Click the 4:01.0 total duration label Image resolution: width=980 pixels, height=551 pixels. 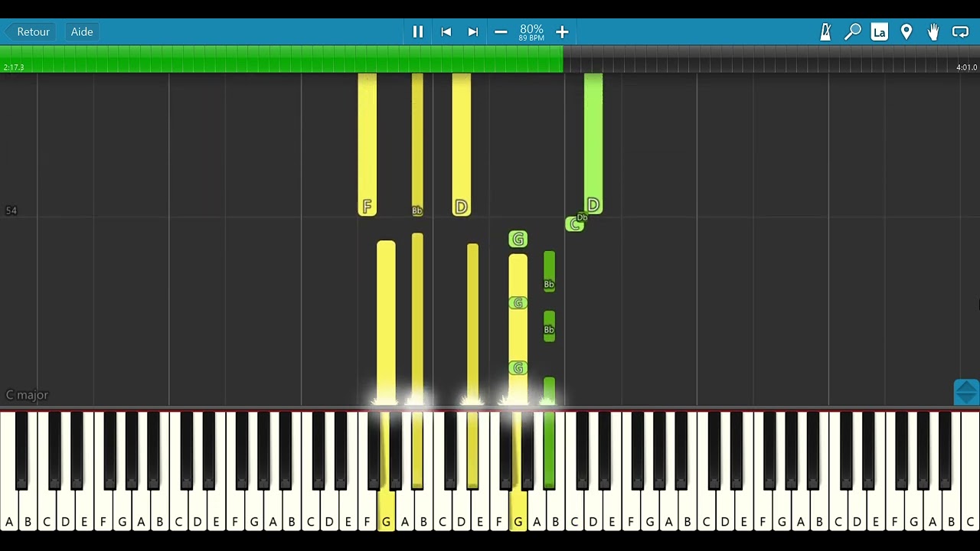[x=966, y=68]
